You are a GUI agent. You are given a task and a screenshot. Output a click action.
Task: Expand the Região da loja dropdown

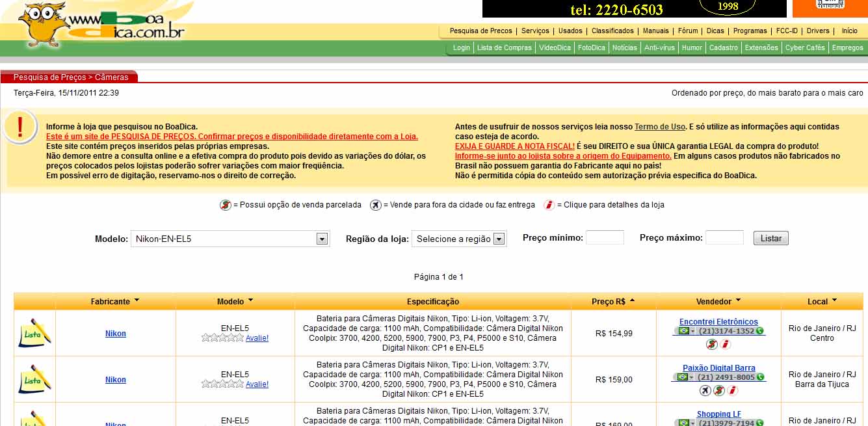pyautogui.click(x=499, y=239)
